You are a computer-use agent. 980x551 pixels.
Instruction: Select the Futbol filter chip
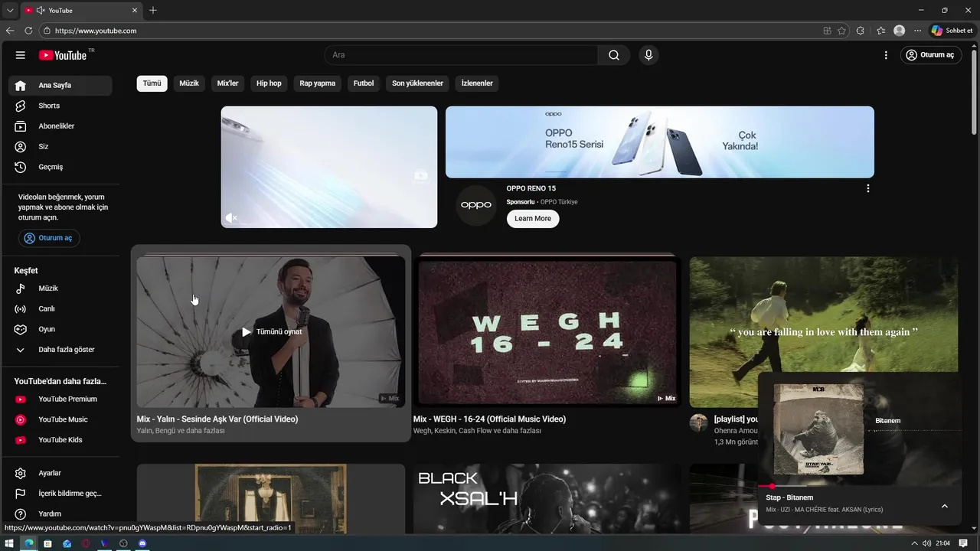364,83
